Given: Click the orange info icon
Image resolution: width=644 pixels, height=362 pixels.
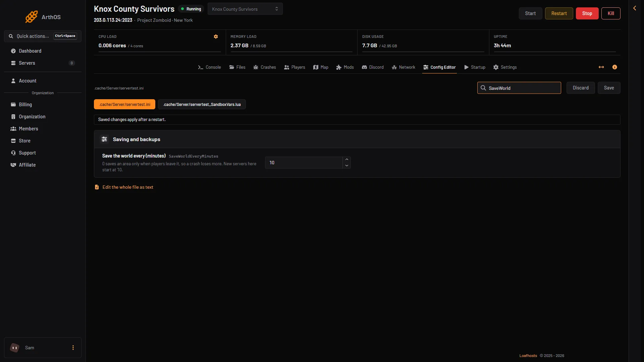Looking at the screenshot, I should pyautogui.click(x=614, y=67).
